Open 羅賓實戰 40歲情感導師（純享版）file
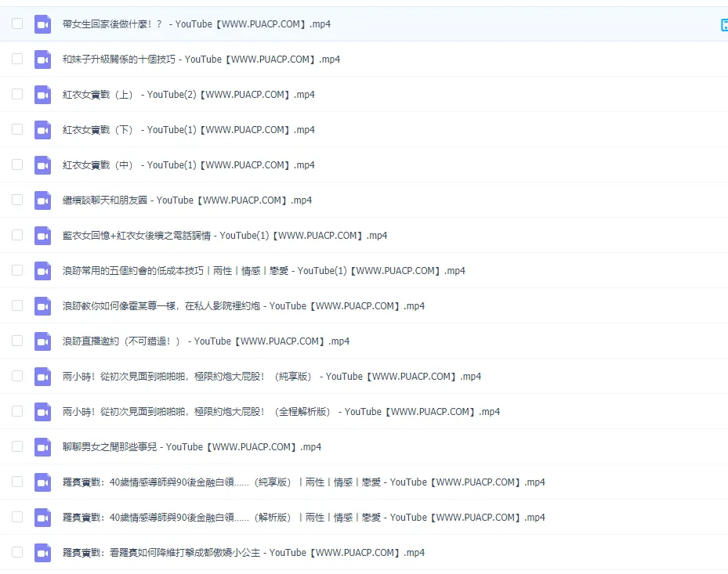The height and width of the screenshot is (574, 728). click(x=303, y=482)
